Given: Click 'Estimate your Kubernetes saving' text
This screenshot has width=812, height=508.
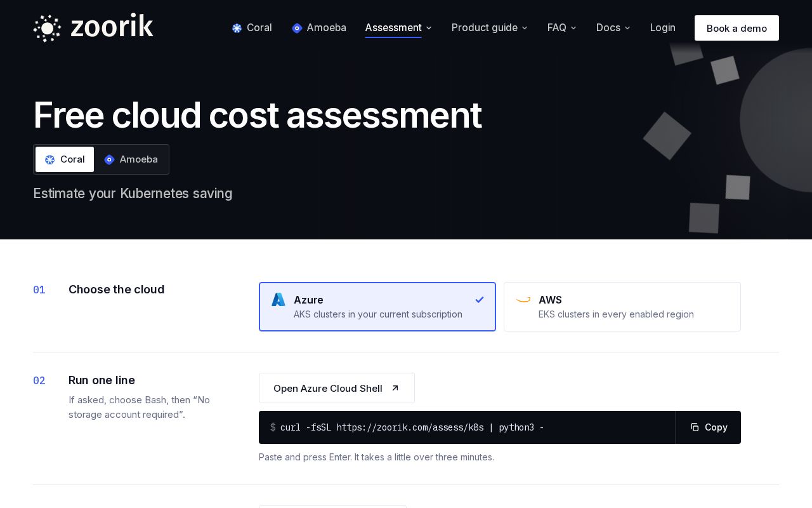Looking at the screenshot, I should [133, 194].
